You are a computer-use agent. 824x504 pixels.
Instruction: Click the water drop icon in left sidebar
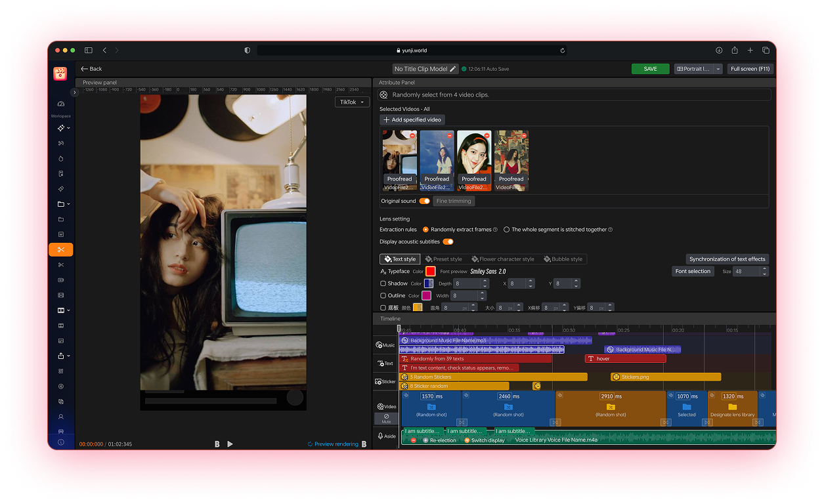[x=61, y=158]
